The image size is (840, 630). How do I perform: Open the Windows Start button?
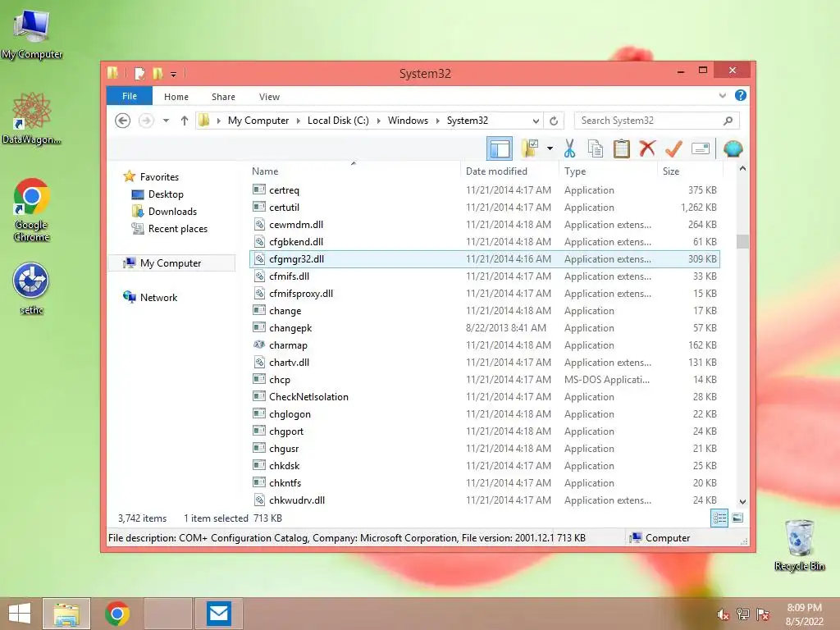[x=20, y=614]
